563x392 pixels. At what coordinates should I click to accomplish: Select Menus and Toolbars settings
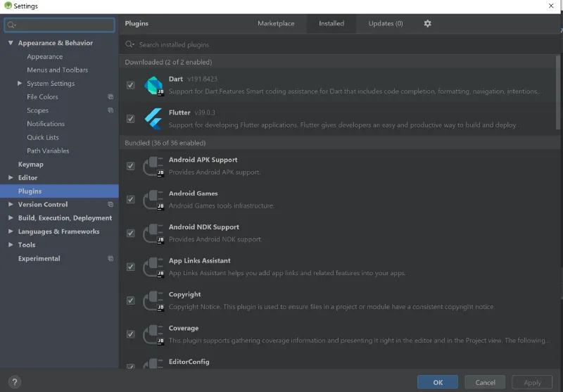[x=58, y=70]
